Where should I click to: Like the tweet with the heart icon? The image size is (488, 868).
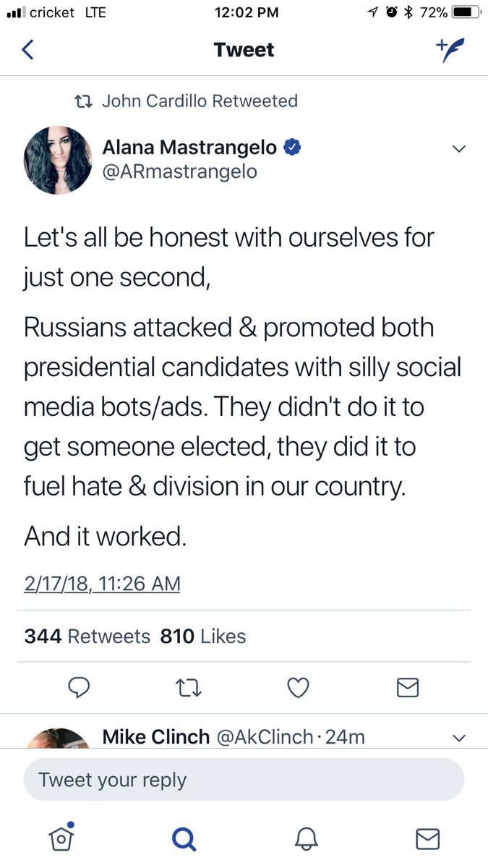click(x=298, y=688)
